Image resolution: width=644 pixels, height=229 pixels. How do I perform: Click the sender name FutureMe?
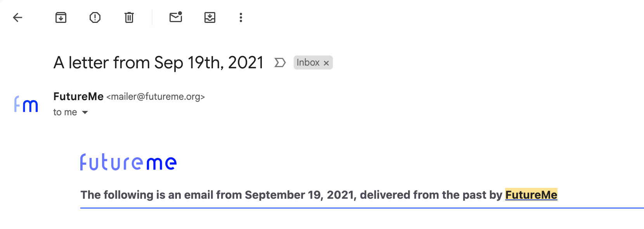[x=78, y=96]
